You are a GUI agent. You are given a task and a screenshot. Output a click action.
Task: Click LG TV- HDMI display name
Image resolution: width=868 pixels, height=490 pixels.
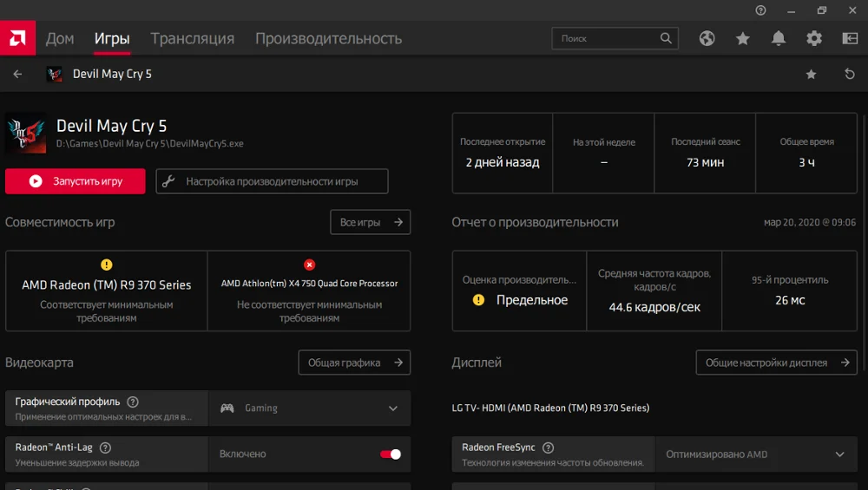550,408
